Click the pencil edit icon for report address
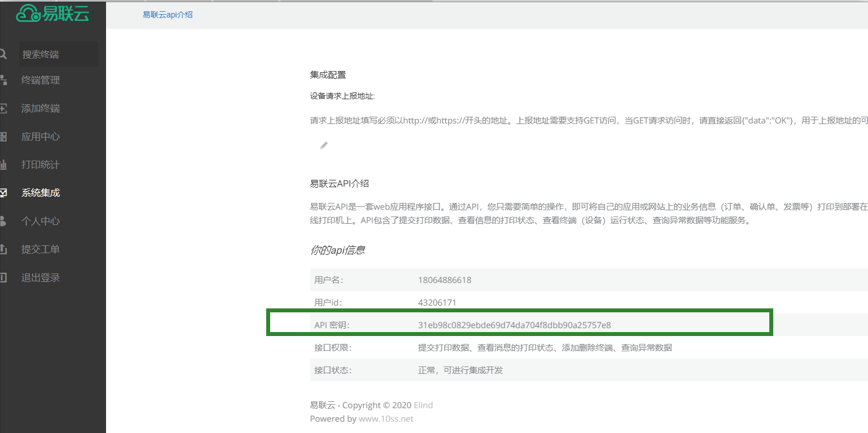This screenshot has height=433, width=868. (324, 145)
